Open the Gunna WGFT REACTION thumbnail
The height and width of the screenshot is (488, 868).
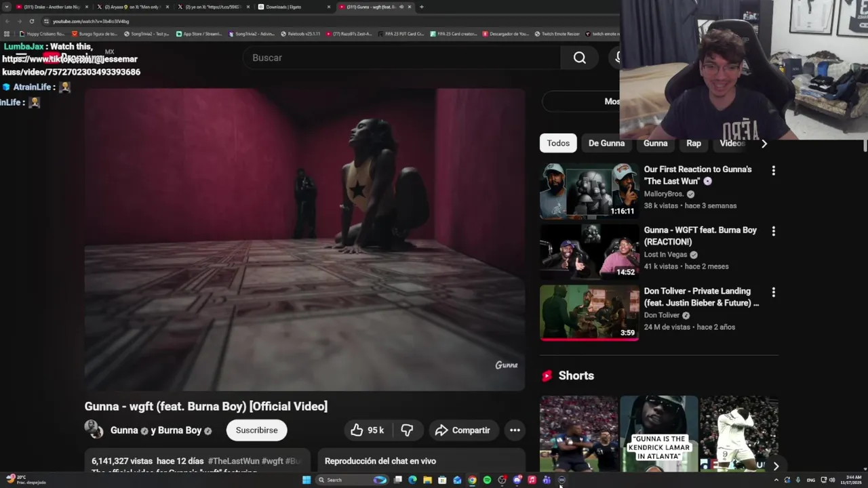pos(589,251)
